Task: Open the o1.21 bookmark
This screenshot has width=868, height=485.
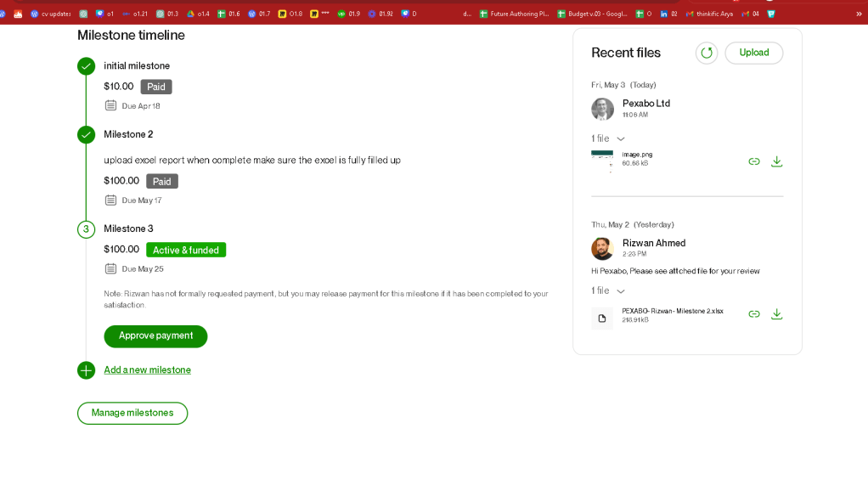Action: 135,14
